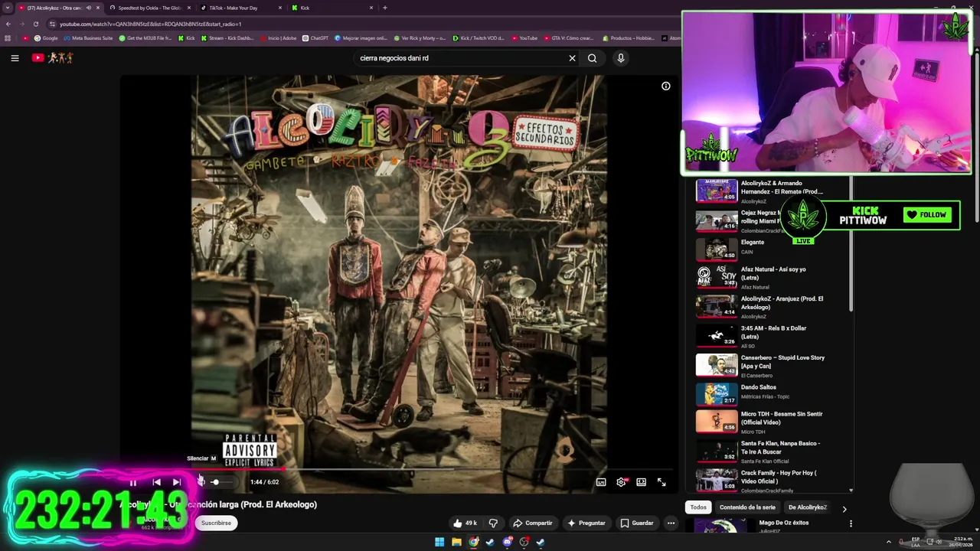Open Windows Start menu

pos(439,543)
